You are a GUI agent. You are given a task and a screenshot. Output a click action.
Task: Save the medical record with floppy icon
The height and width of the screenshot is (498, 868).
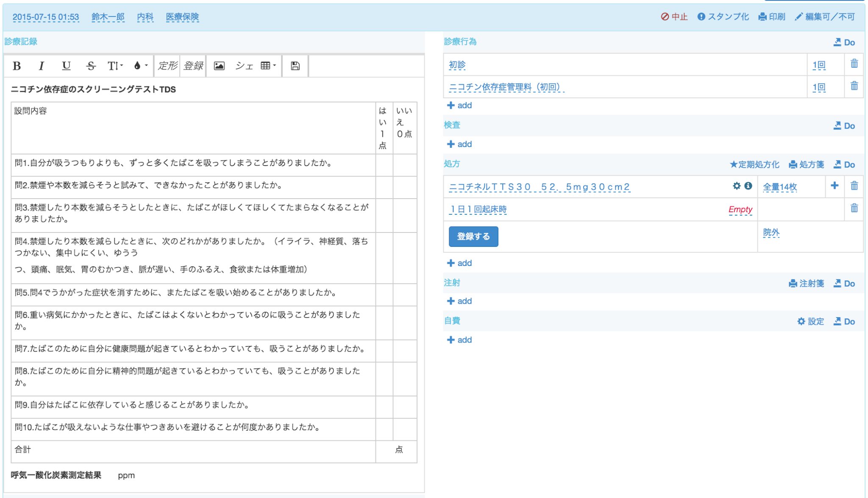coord(295,66)
